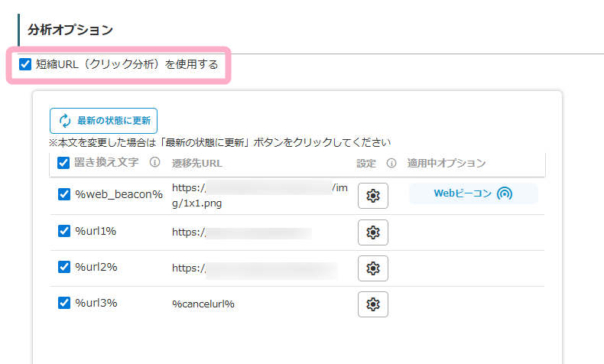
Task: Click the 分析オプション section heading
Action: tap(70, 30)
